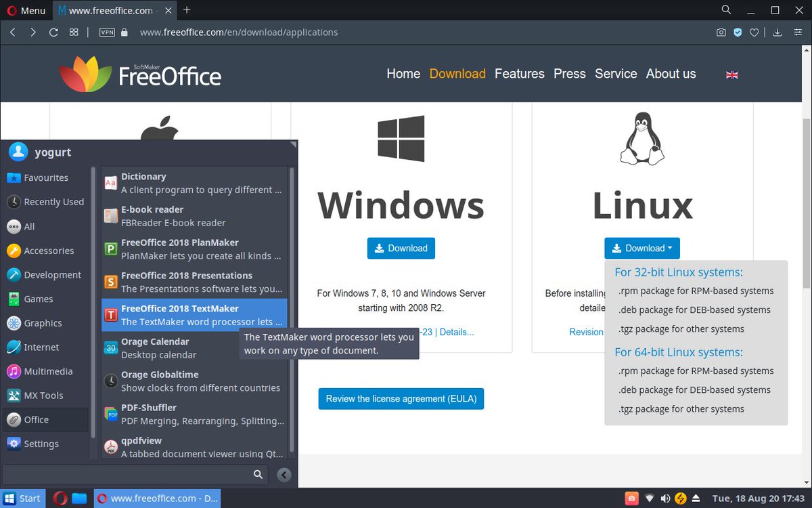Choose 64-bit .deb package for DEB-based systems
The width and height of the screenshot is (812, 508).
pos(694,389)
